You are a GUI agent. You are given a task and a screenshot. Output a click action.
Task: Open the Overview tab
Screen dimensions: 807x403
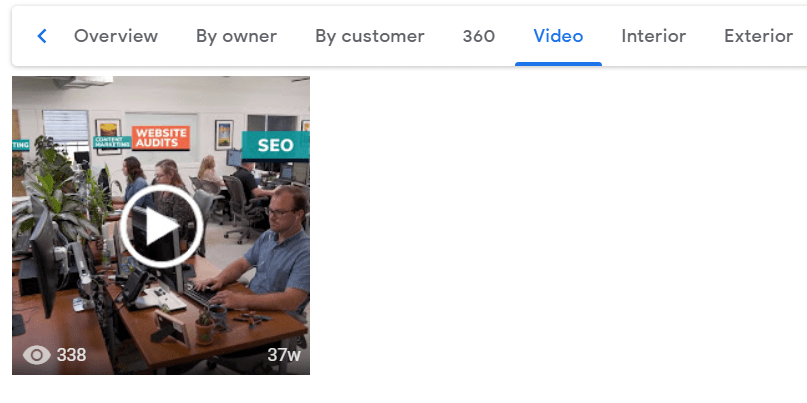coord(116,36)
